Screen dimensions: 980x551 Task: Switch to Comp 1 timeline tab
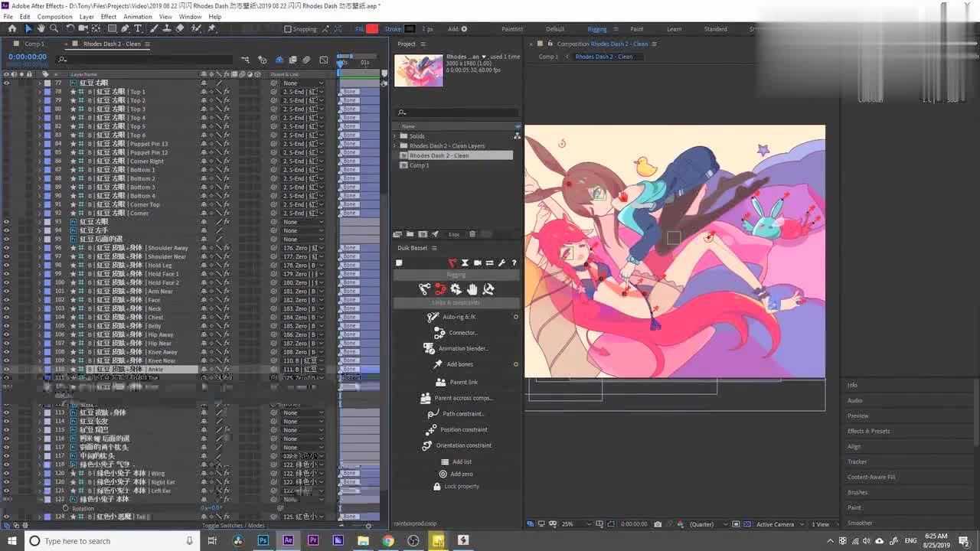coord(35,44)
